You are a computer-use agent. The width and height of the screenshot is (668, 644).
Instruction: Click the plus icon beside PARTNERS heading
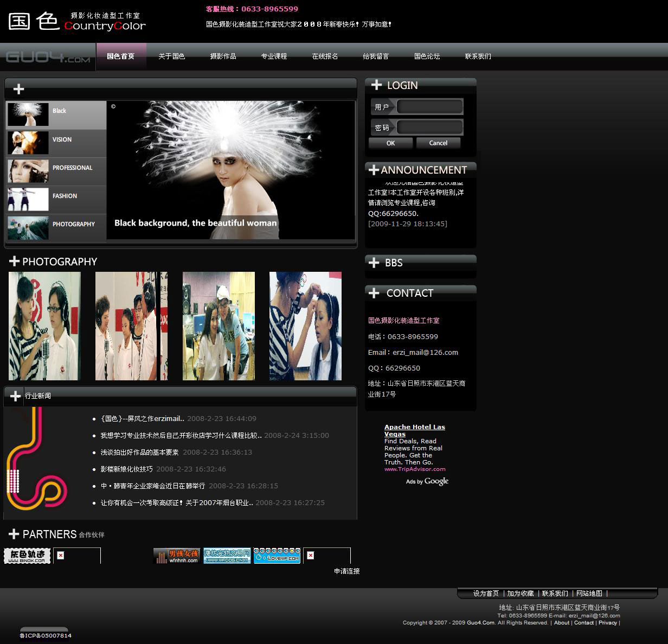pyautogui.click(x=14, y=534)
